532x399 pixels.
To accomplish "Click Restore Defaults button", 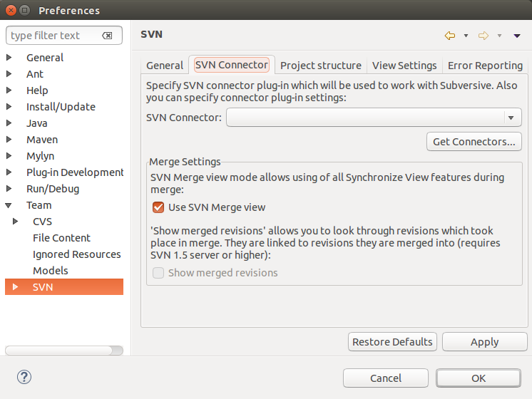I will [392, 342].
